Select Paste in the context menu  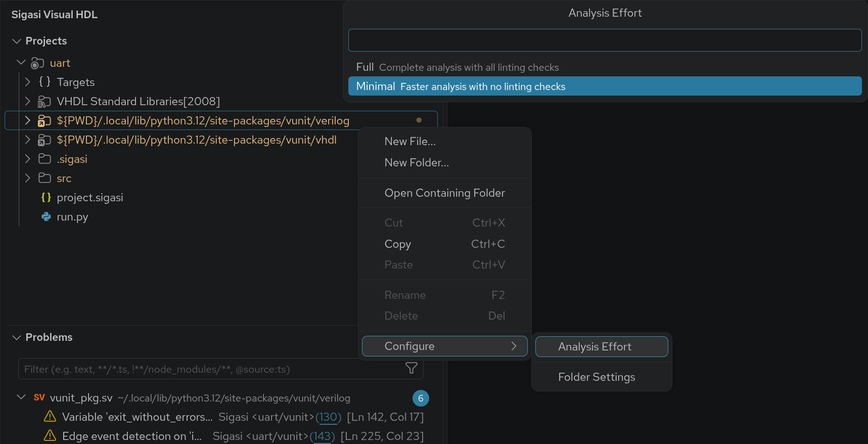(x=445, y=265)
